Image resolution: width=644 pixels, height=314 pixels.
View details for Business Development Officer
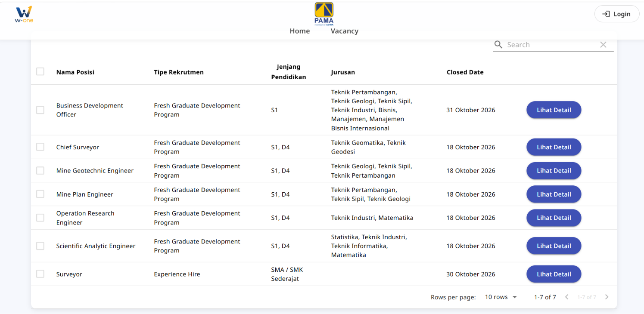554,110
